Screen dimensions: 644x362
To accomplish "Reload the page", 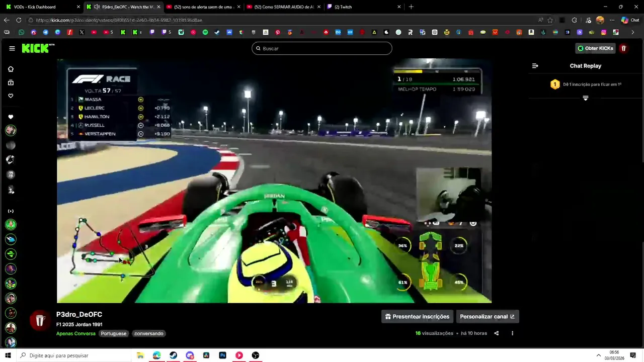I will click(x=19, y=20).
